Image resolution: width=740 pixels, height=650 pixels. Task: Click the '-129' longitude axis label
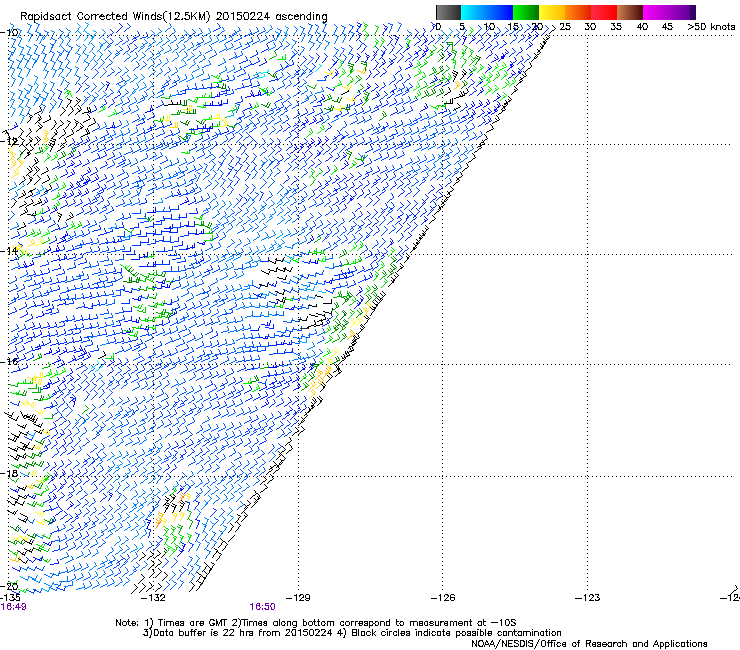[x=298, y=598]
